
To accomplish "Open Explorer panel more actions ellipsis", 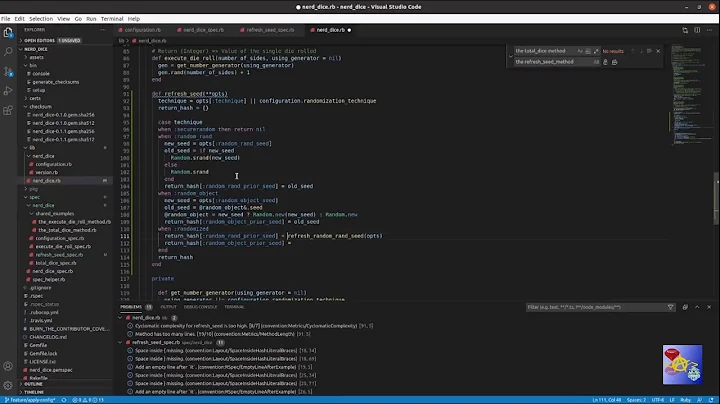I will click(103, 29).
